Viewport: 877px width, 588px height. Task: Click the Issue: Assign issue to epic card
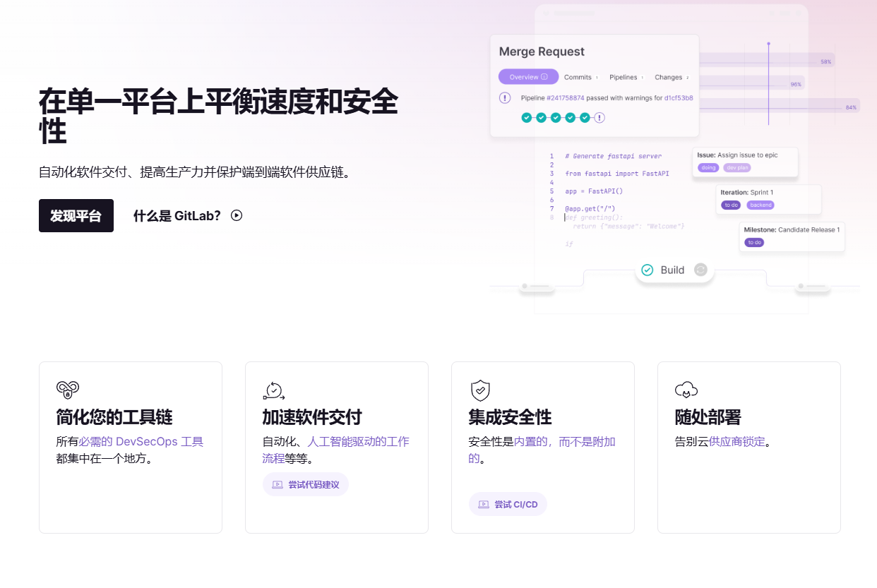pos(746,162)
